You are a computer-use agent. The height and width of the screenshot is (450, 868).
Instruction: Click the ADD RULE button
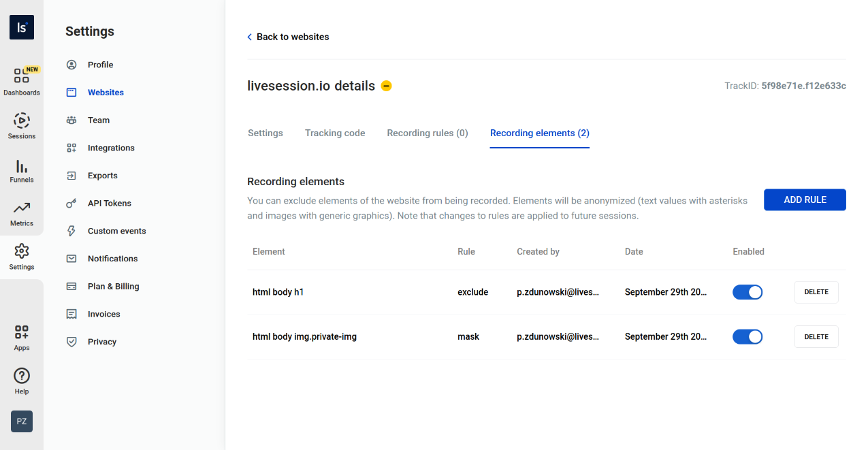click(x=805, y=199)
